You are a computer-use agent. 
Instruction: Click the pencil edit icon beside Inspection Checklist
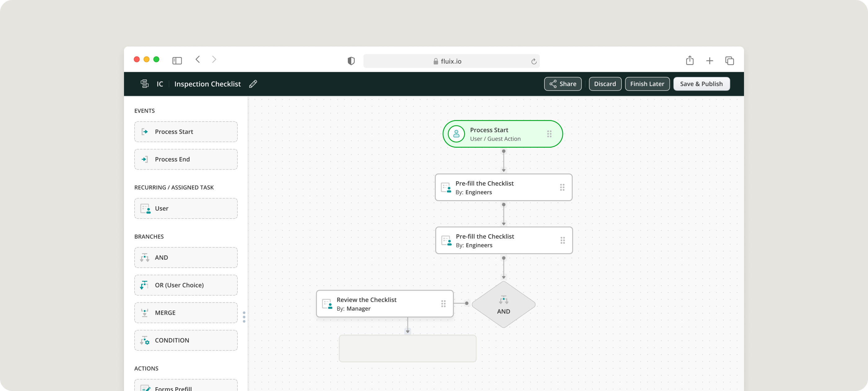253,84
